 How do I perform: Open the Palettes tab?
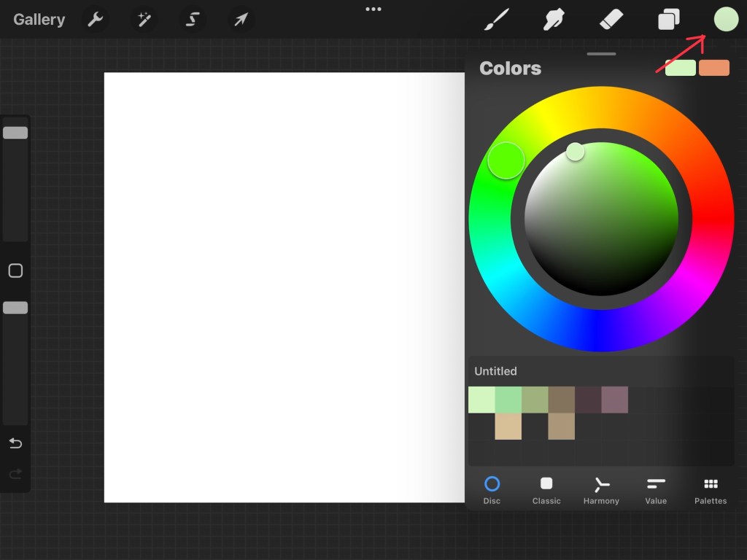click(711, 490)
